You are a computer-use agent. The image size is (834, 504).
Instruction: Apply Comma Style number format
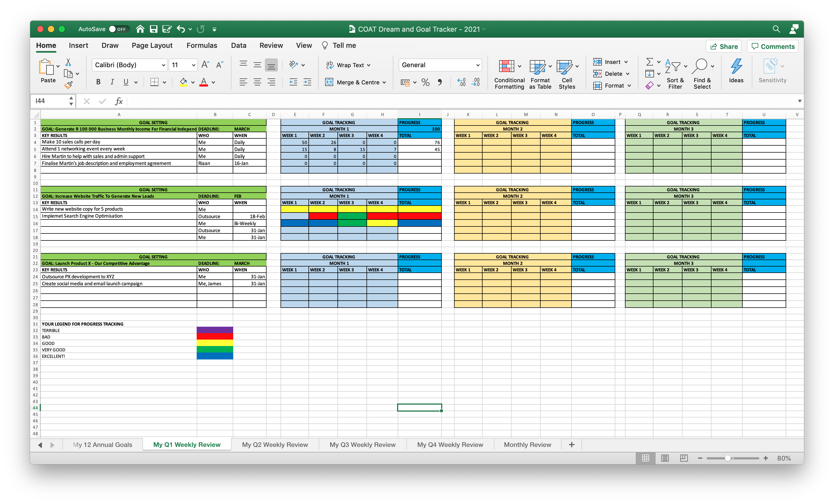[x=440, y=82]
